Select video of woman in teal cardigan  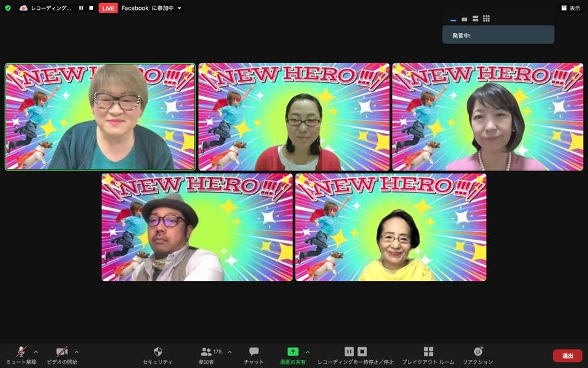pos(100,117)
